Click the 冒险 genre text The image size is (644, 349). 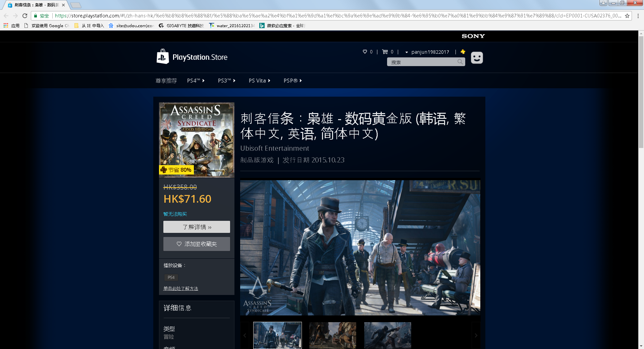[169, 337]
